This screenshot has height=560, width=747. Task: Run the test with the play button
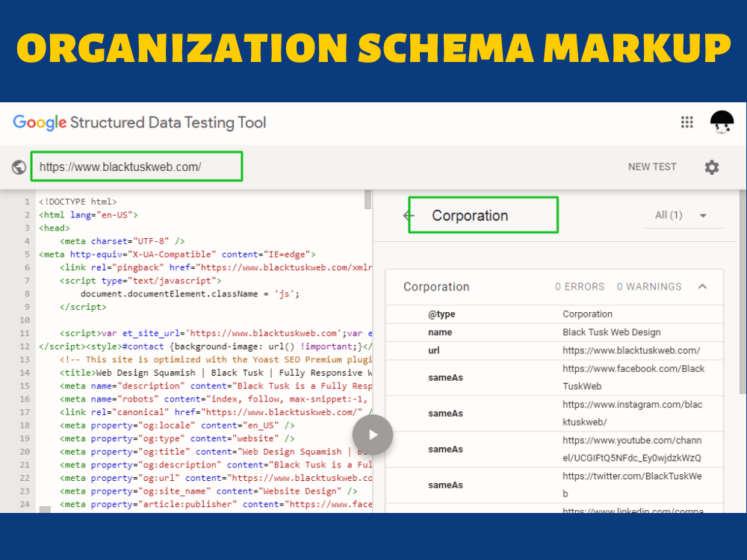[373, 435]
